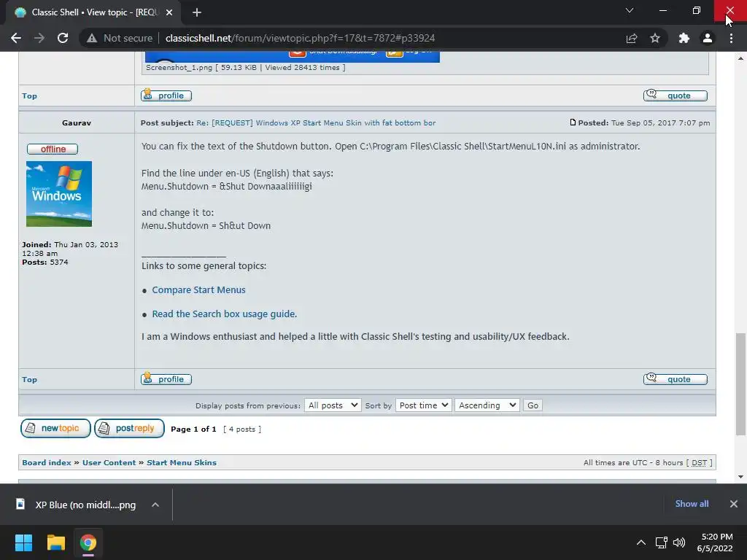Image resolution: width=747 pixels, height=560 pixels.
Task: Open the User Content breadcrumb link
Action: click(x=109, y=463)
